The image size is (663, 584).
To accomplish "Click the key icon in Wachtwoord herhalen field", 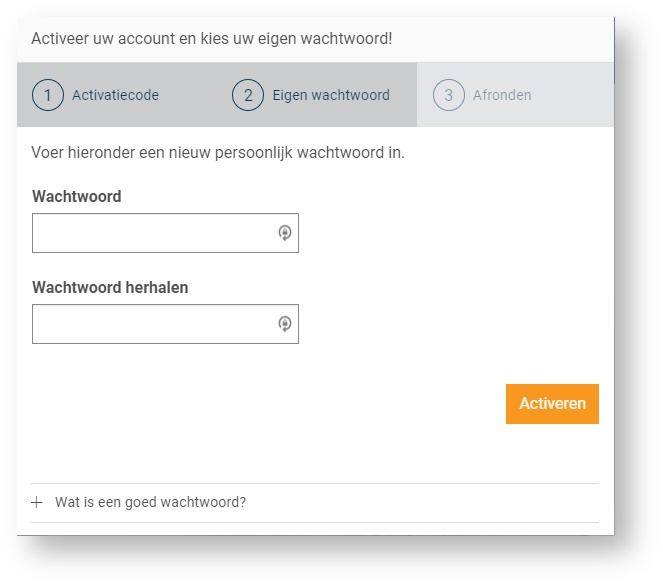I will click(x=284, y=324).
